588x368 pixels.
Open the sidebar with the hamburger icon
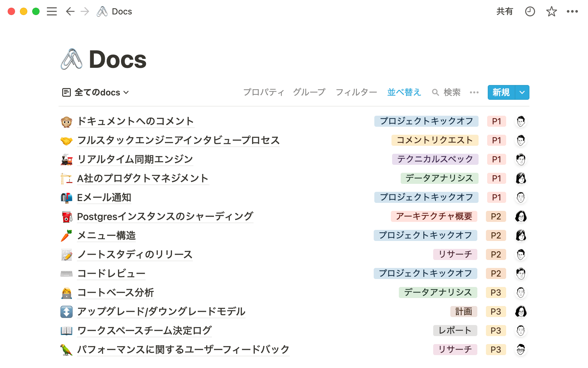point(52,11)
